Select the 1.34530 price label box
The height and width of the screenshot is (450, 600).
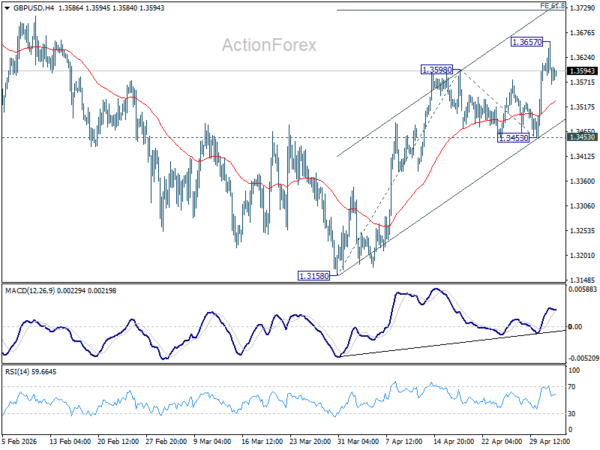pyautogui.click(x=513, y=137)
